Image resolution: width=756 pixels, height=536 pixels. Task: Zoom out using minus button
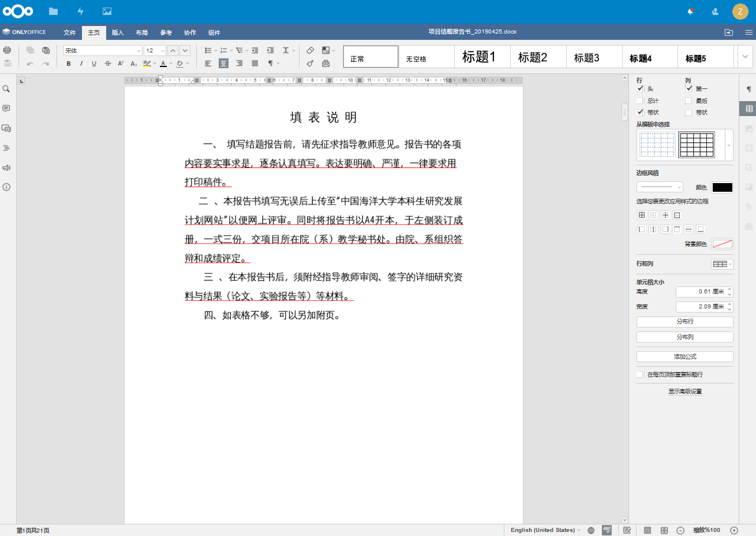680,530
